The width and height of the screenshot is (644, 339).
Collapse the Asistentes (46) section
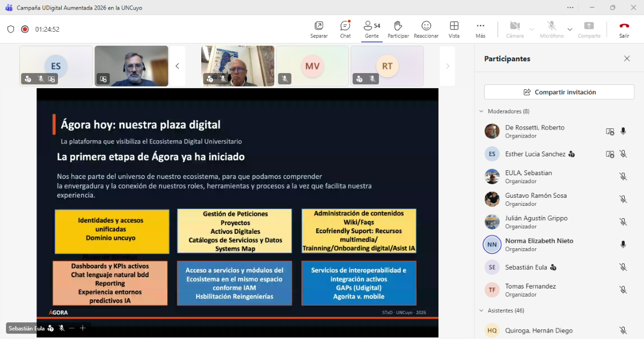[x=481, y=311]
